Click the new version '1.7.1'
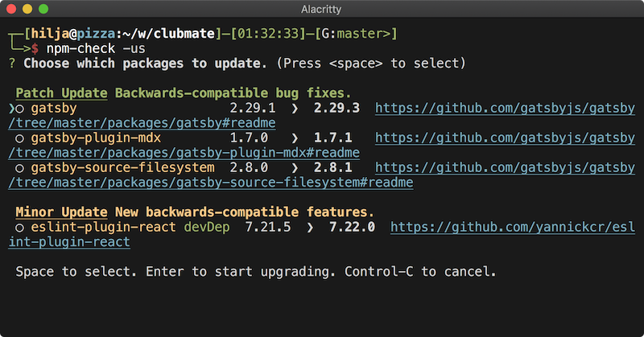This screenshot has height=337, width=644. tap(333, 138)
